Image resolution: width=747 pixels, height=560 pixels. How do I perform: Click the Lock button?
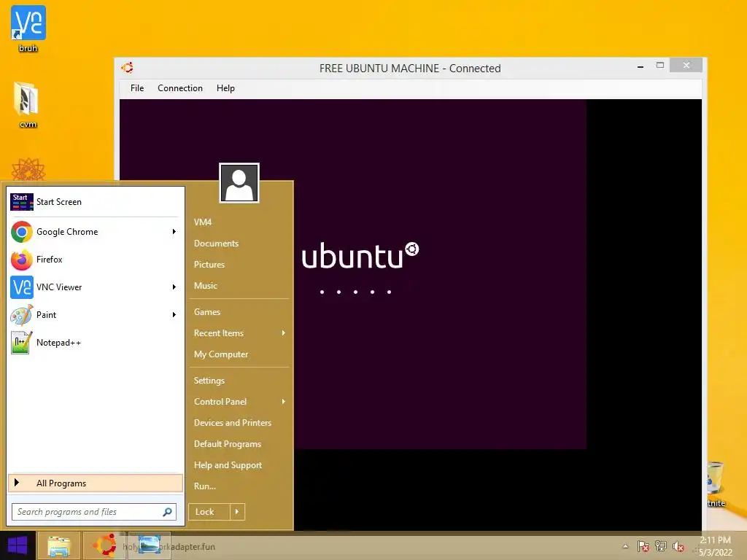pos(209,512)
